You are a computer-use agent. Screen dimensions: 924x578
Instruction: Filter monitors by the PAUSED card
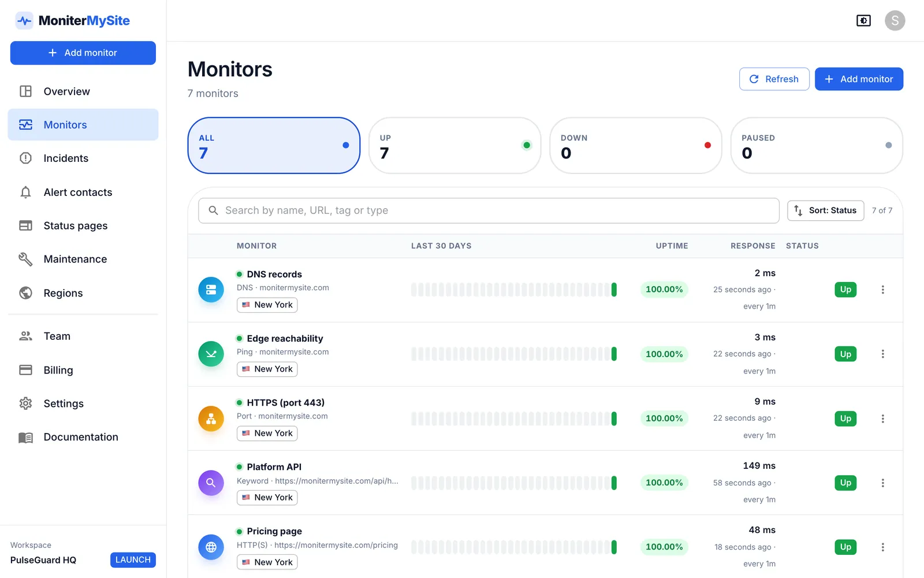pyautogui.click(x=817, y=146)
